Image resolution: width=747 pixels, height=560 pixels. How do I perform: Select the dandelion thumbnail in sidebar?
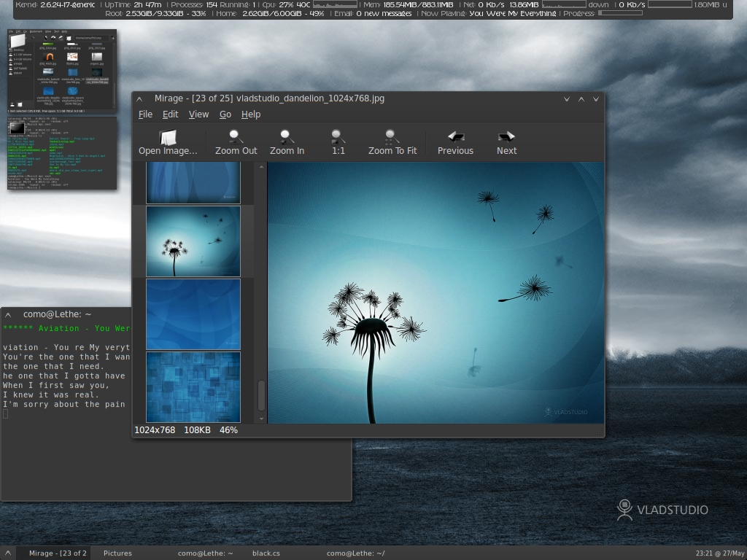[193, 241]
